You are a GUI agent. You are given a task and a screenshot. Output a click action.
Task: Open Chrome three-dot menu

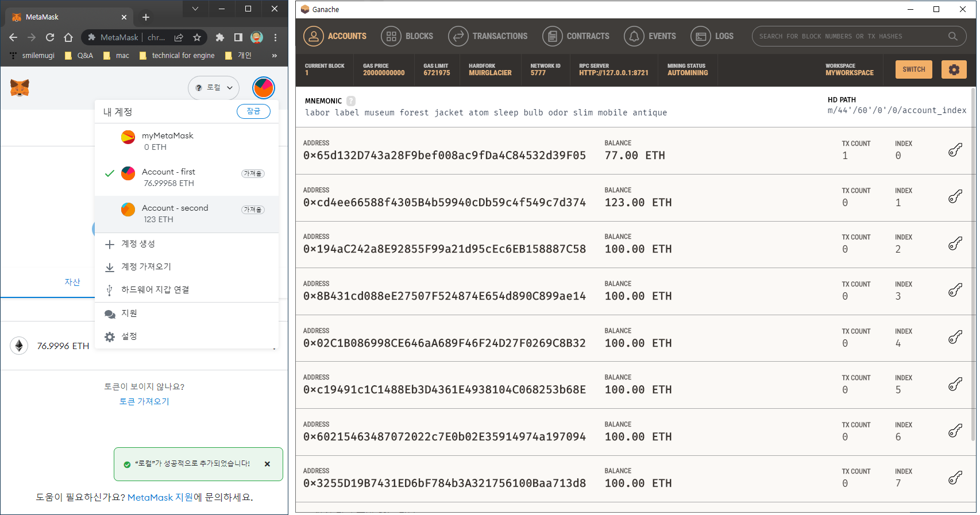tap(276, 37)
